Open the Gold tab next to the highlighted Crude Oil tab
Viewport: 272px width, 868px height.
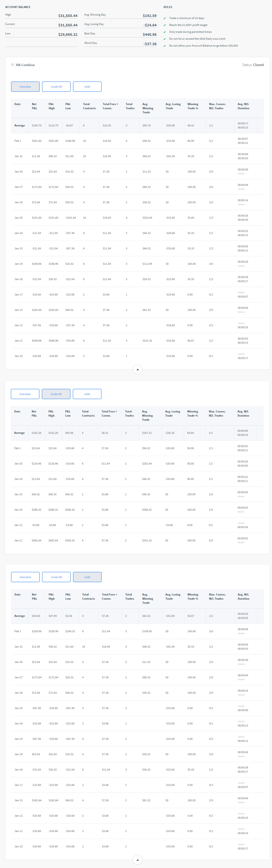click(x=87, y=394)
